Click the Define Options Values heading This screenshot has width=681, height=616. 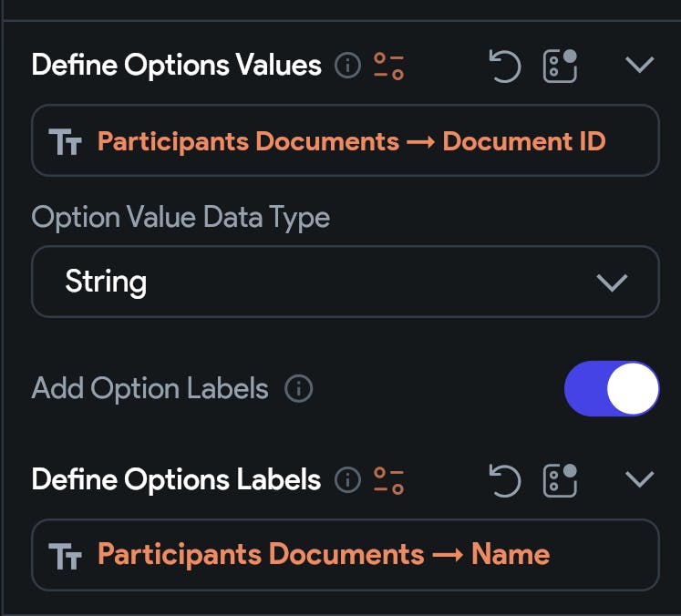177,66
